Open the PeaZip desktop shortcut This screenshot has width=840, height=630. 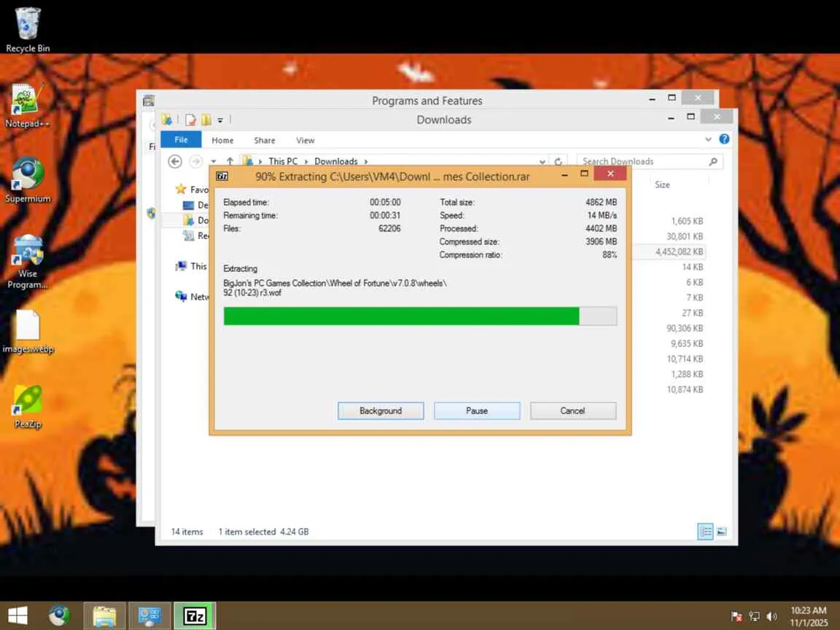[x=27, y=406]
